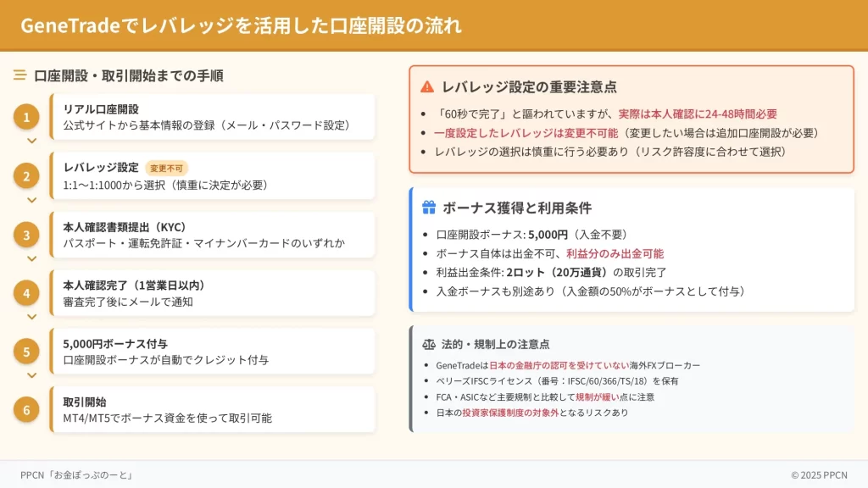Click the heading レバレッジ設定の重要注意点
Viewport: 868px width, 488px height.
click(x=529, y=87)
